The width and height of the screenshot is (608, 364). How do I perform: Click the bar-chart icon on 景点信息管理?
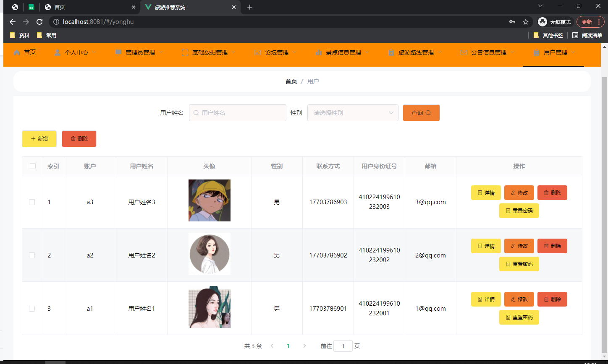(318, 52)
